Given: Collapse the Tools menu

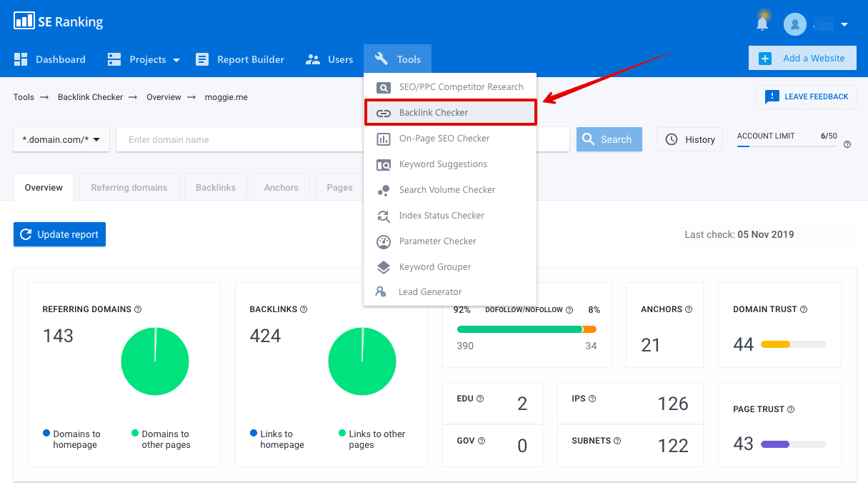Looking at the screenshot, I should click(397, 59).
